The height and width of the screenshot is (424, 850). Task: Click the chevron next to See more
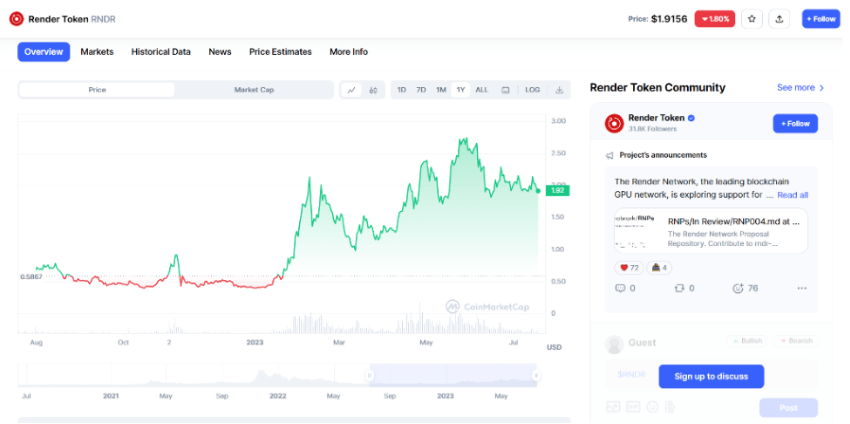(x=822, y=88)
